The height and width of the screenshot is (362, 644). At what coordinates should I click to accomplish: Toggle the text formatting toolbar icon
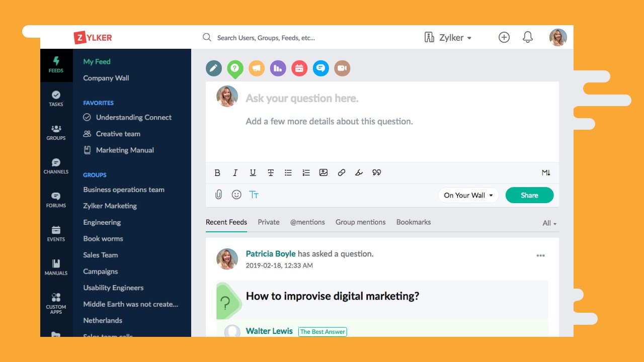(x=254, y=195)
